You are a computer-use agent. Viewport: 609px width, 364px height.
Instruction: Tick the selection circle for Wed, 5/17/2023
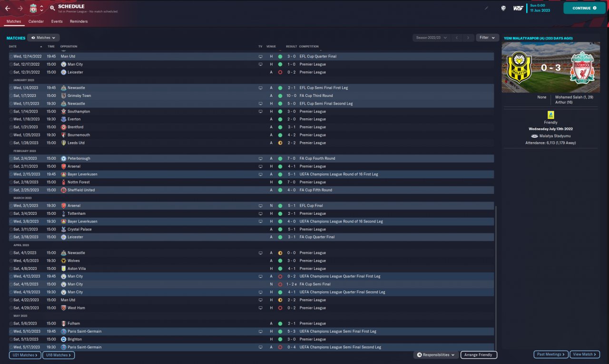(11, 347)
